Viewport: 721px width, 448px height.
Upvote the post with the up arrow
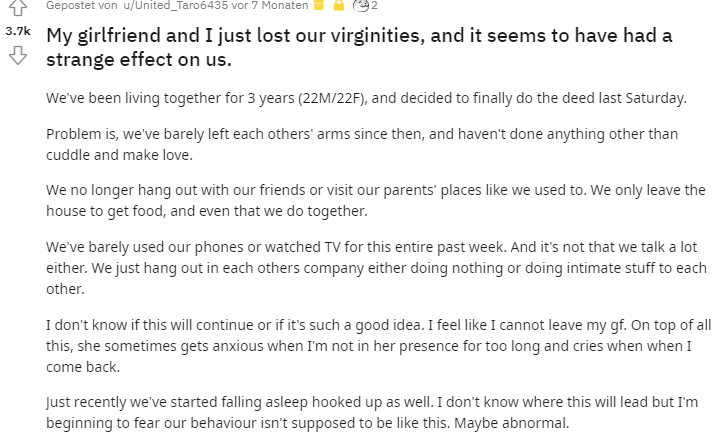pyautogui.click(x=18, y=7)
